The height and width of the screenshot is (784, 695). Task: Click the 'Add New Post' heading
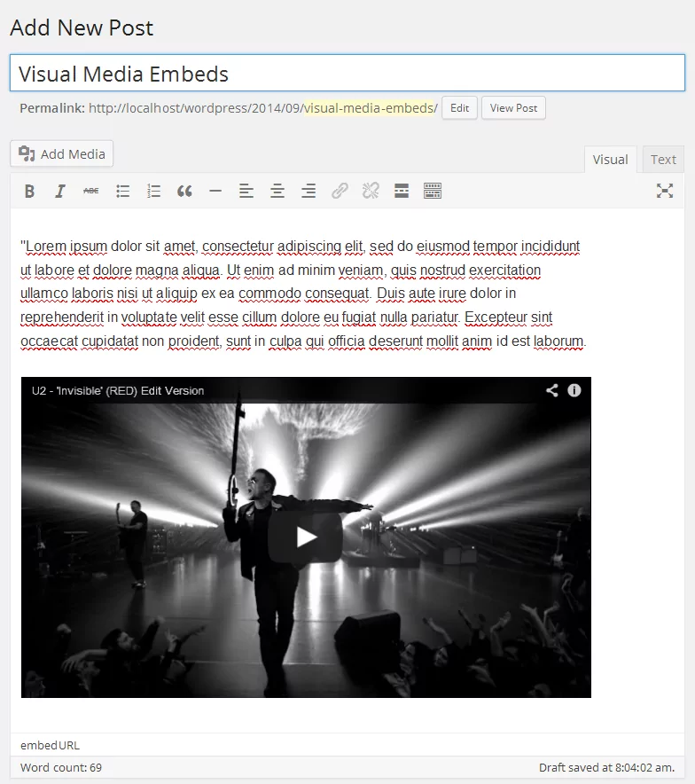pos(82,27)
